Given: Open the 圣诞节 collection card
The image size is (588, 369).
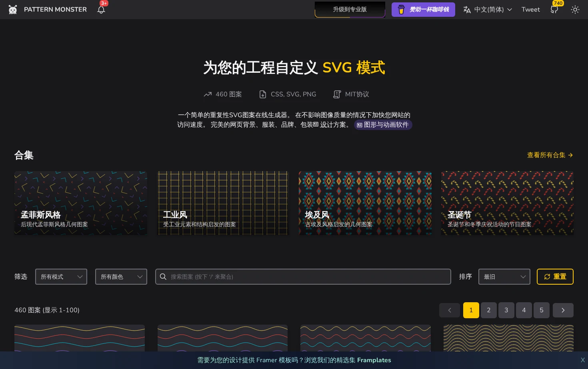Looking at the screenshot, I should 507,203.
